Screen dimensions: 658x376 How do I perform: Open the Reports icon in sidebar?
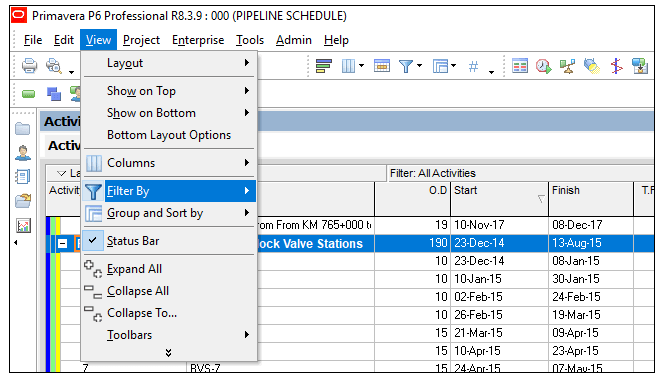coord(23,176)
